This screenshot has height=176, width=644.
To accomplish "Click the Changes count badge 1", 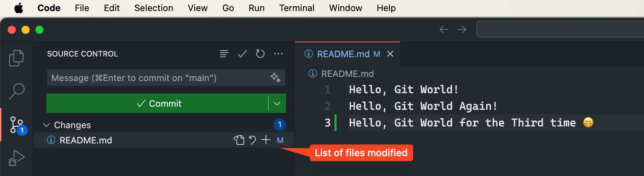I will 280,125.
